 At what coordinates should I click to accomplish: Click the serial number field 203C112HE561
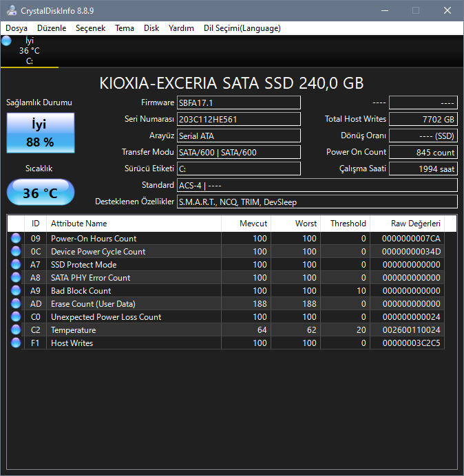(x=239, y=119)
